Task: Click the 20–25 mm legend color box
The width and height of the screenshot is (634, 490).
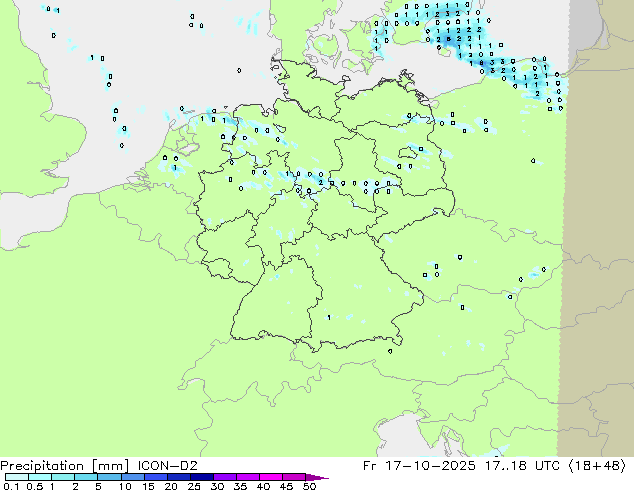Action: (x=178, y=477)
